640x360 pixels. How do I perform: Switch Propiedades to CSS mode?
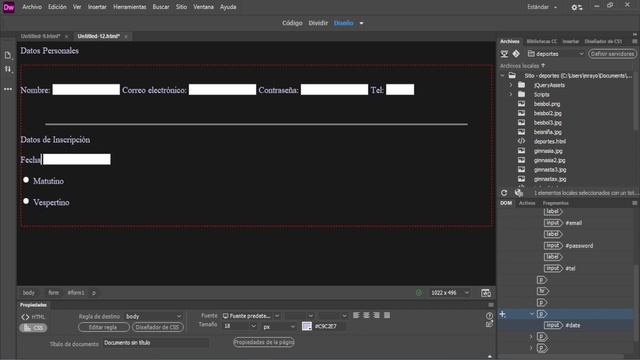[33, 328]
